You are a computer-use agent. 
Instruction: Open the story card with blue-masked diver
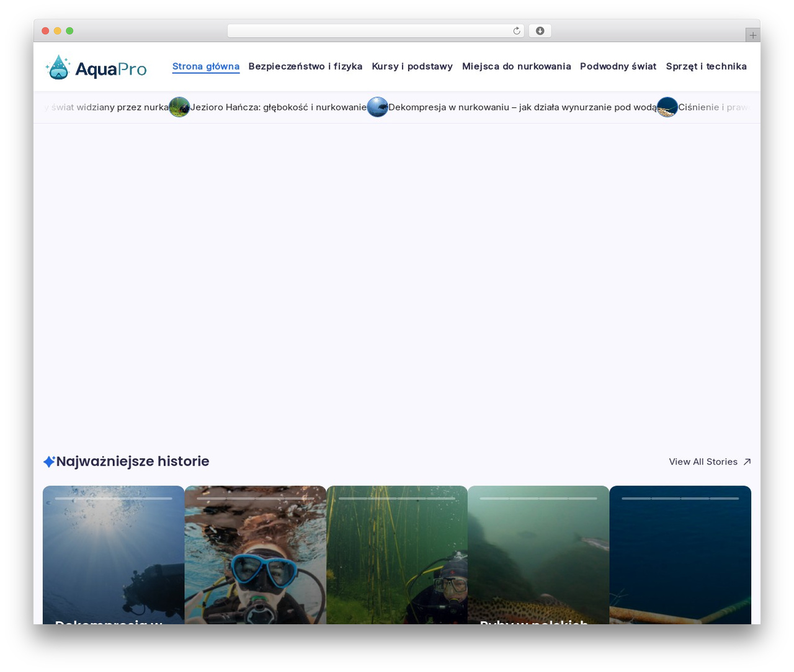(256, 555)
